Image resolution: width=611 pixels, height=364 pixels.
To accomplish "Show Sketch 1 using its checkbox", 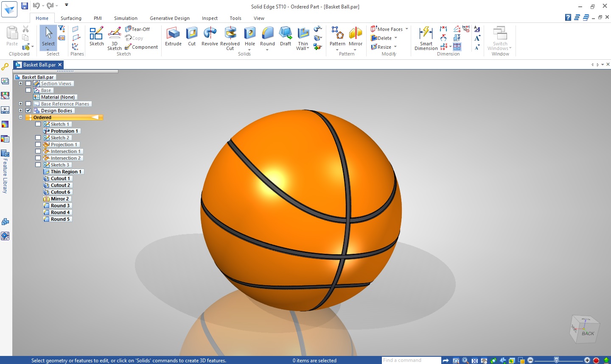I will pos(38,124).
